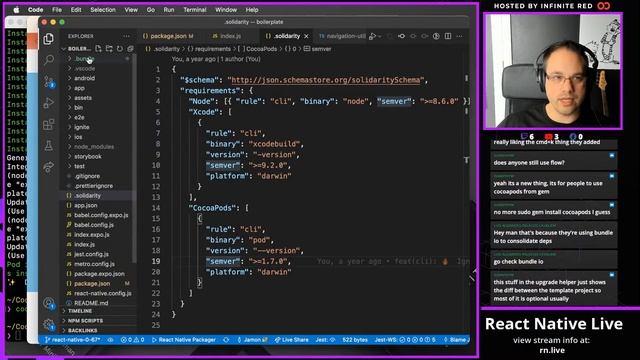The width and height of the screenshot is (640, 360).
Task: Click the CocoaPods breadcrumb segment
Action: pos(258,49)
